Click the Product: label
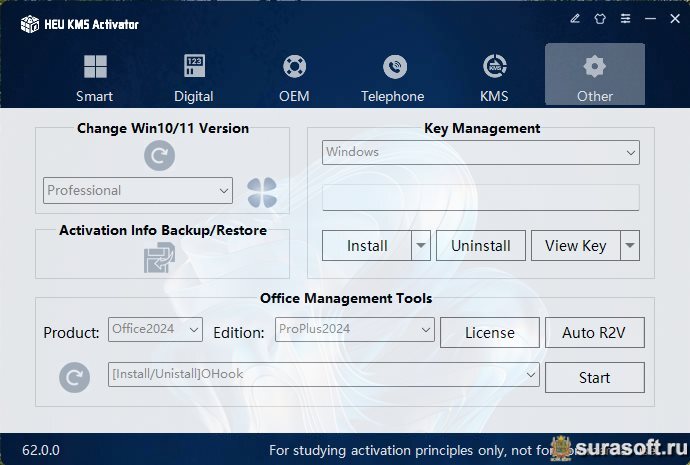 (71, 333)
